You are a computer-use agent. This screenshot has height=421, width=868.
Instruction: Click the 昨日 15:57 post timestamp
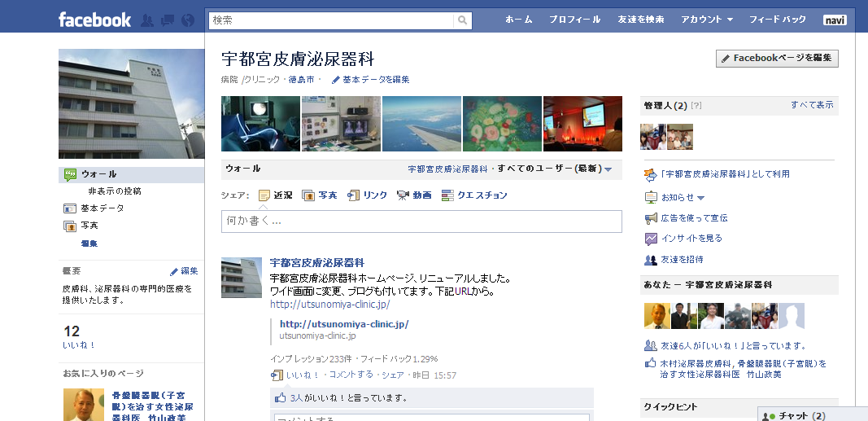point(435,375)
